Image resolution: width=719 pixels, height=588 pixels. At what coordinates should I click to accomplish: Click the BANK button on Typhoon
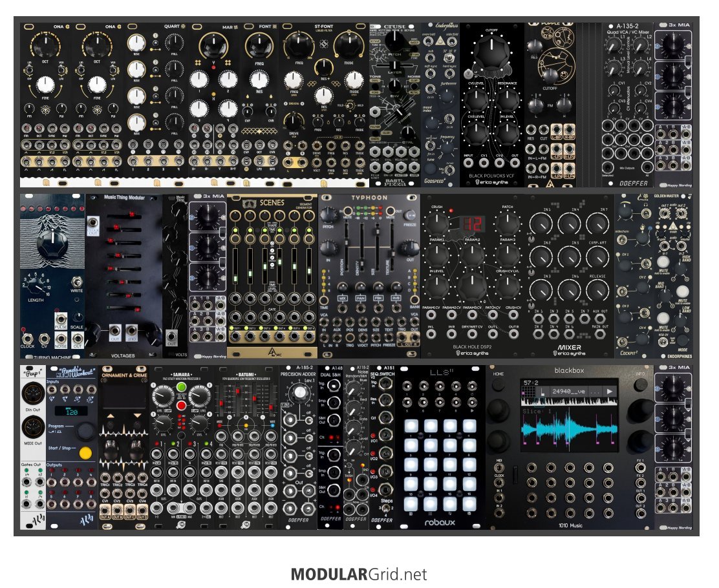(414, 299)
